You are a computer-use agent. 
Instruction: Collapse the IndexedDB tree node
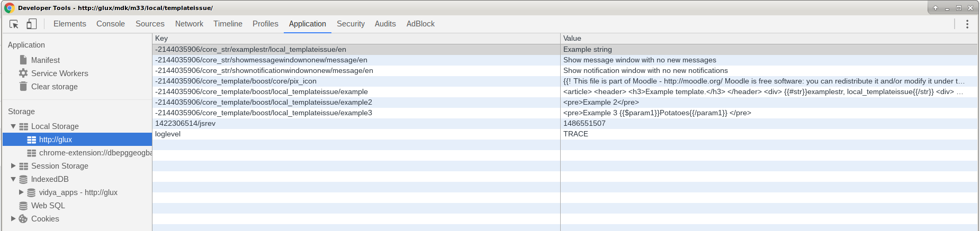point(13,179)
